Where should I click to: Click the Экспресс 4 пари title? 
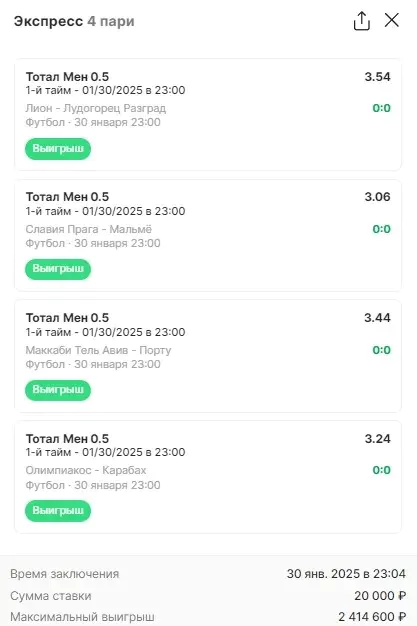[x=74, y=21]
